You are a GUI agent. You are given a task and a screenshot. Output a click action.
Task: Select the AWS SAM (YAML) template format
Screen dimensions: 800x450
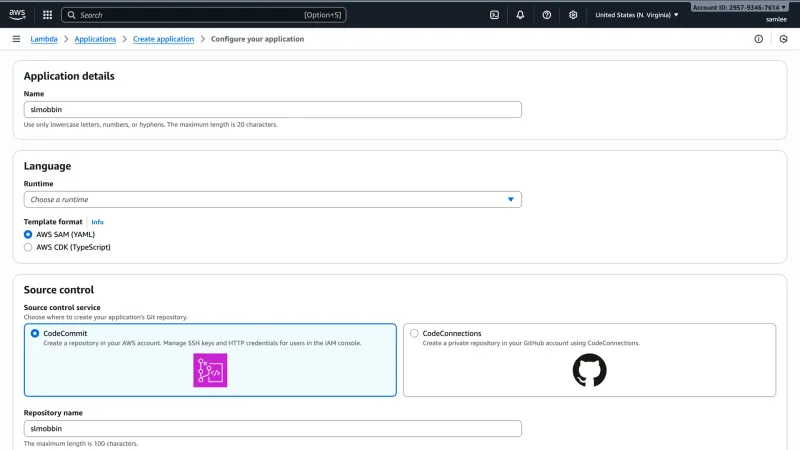(x=28, y=234)
